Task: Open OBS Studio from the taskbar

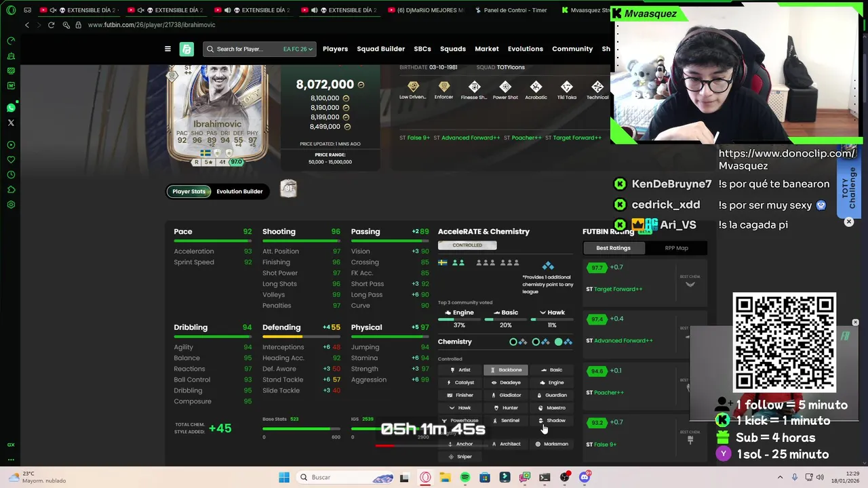Action: (x=564, y=477)
